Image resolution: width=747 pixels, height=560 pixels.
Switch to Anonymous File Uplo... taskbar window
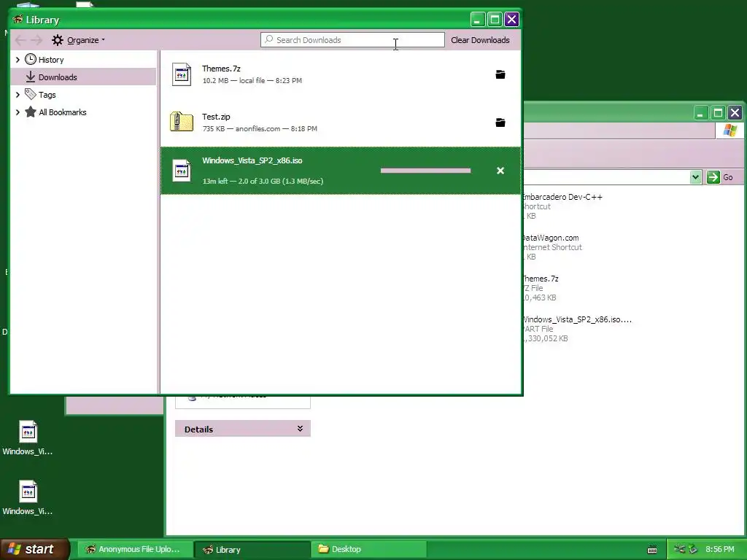tap(135, 549)
